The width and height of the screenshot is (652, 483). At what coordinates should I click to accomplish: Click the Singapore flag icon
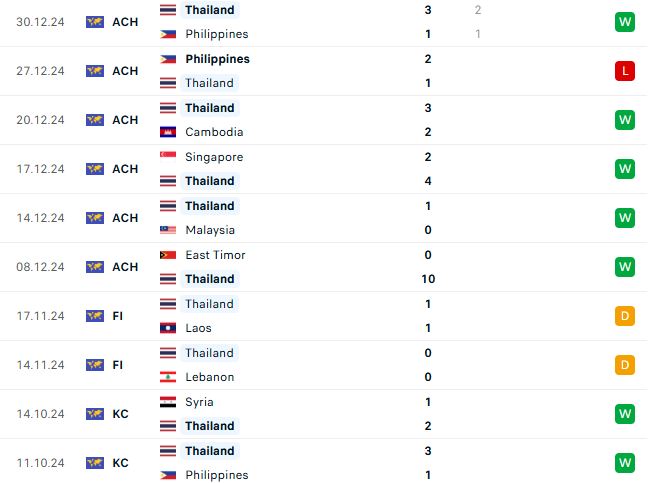(x=168, y=157)
